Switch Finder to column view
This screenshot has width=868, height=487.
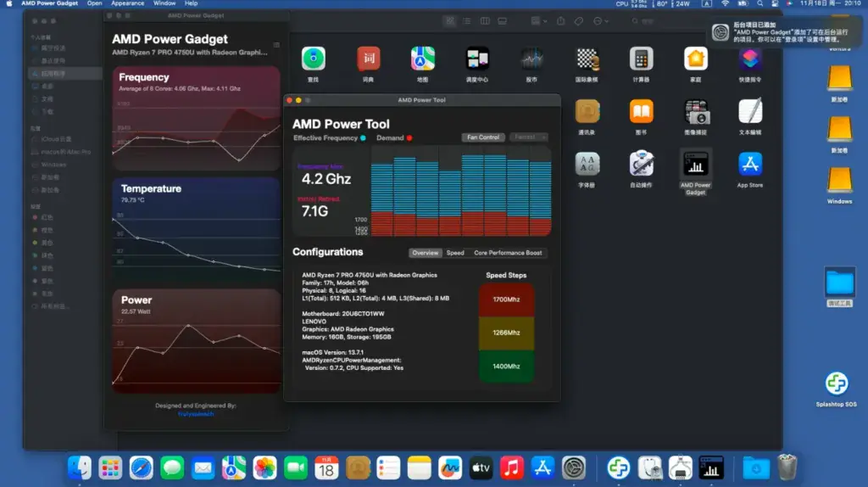485,21
